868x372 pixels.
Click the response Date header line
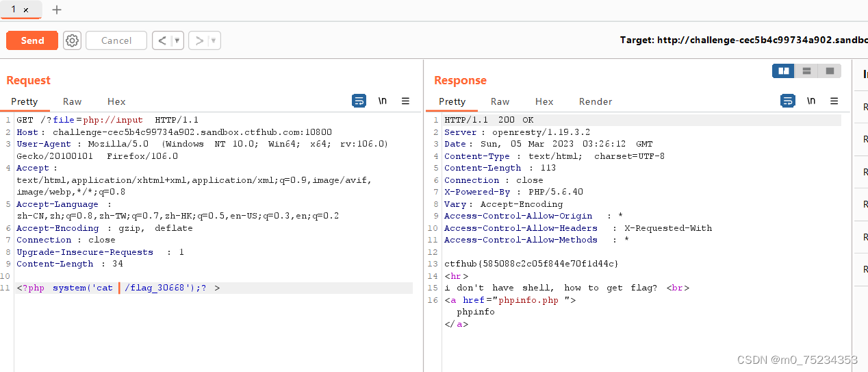pos(548,144)
